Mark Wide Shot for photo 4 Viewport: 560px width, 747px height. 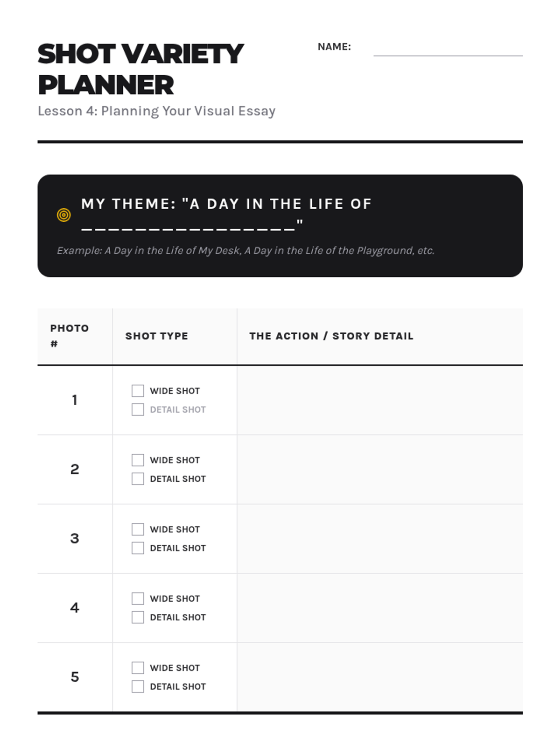[x=138, y=599]
